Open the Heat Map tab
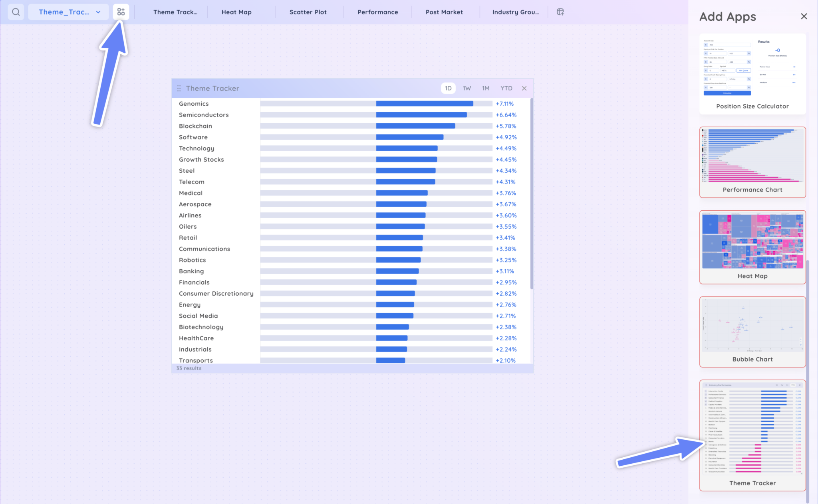Viewport: 818px width, 504px height. pyautogui.click(x=236, y=12)
